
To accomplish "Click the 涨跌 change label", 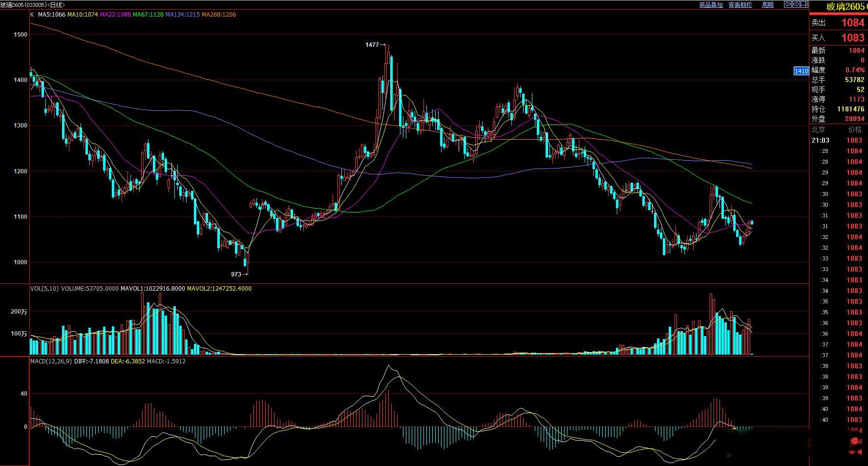I will (819, 60).
